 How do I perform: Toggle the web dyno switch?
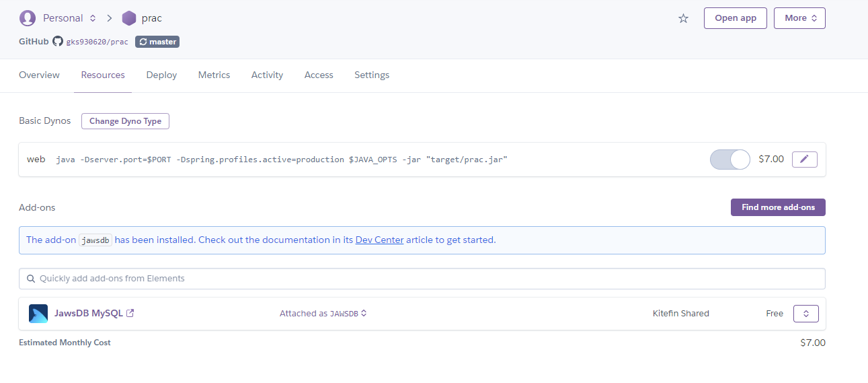point(729,160)
